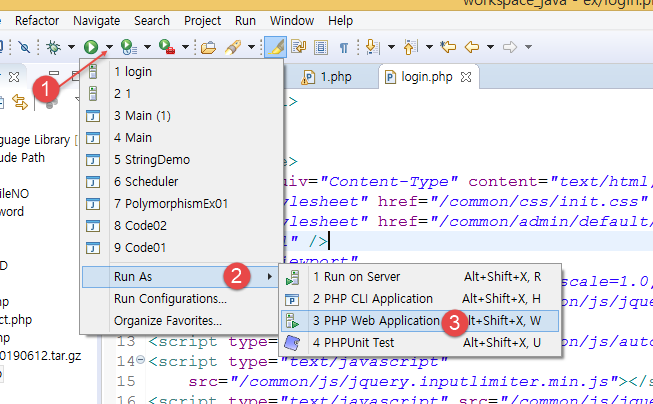Open the Run button's dropdown arrow
This screenshot has width=653, height=404.
[109, 47]
